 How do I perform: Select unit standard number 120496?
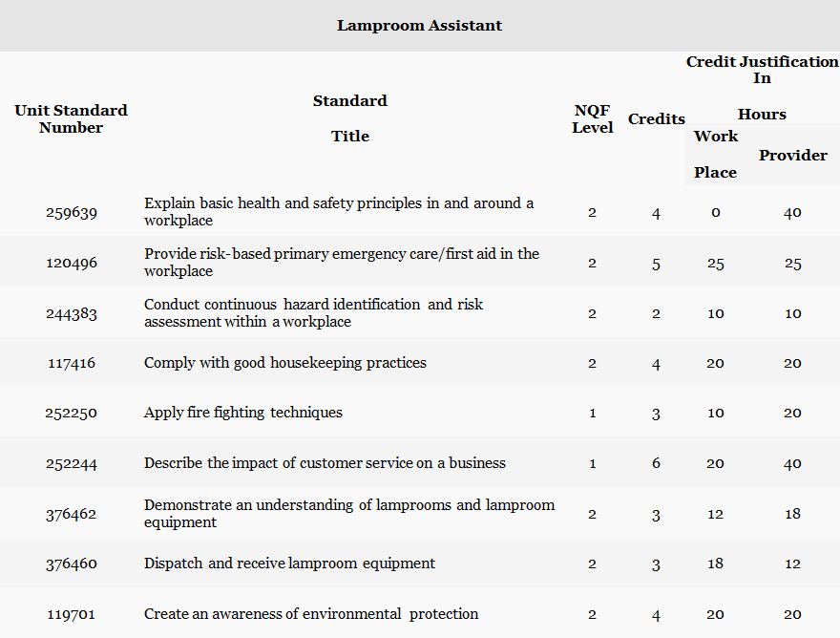tap(72, 263)
